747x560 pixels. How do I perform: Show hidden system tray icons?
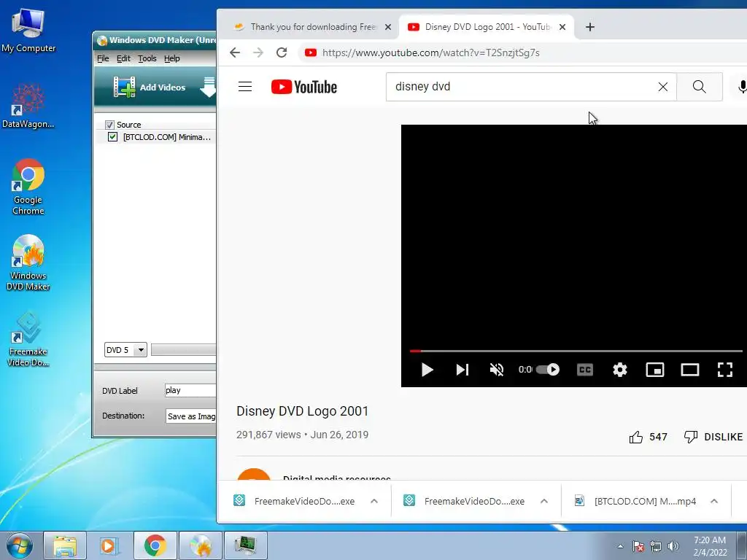(x=620, y=546)
